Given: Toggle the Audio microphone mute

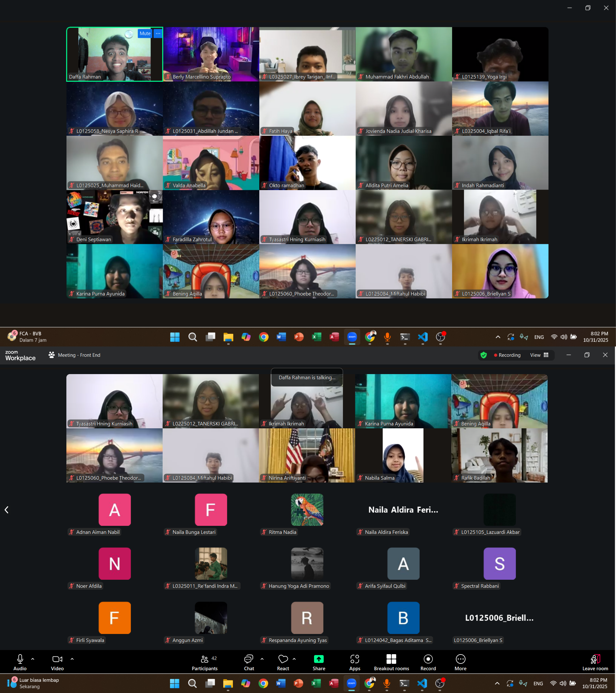Looking at the screenshot, I should click(20, 659).
